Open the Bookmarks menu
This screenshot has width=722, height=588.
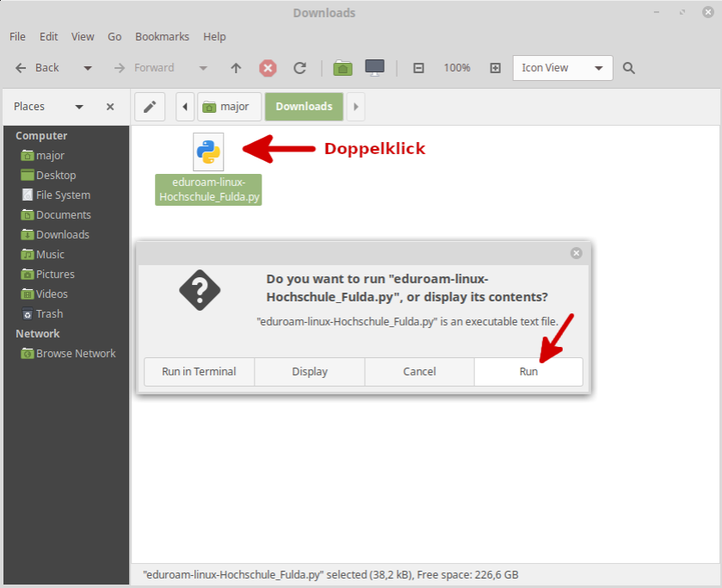click(160, 36)
